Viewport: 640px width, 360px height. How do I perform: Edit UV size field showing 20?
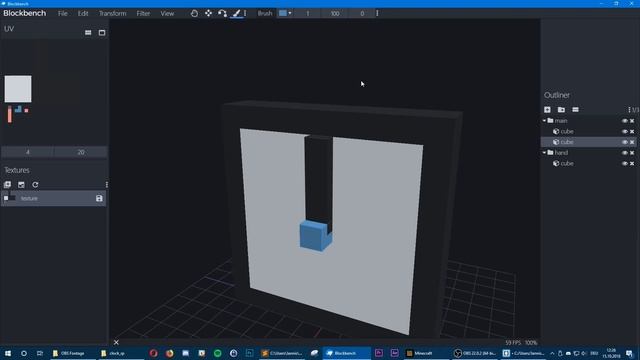[81, 152]
